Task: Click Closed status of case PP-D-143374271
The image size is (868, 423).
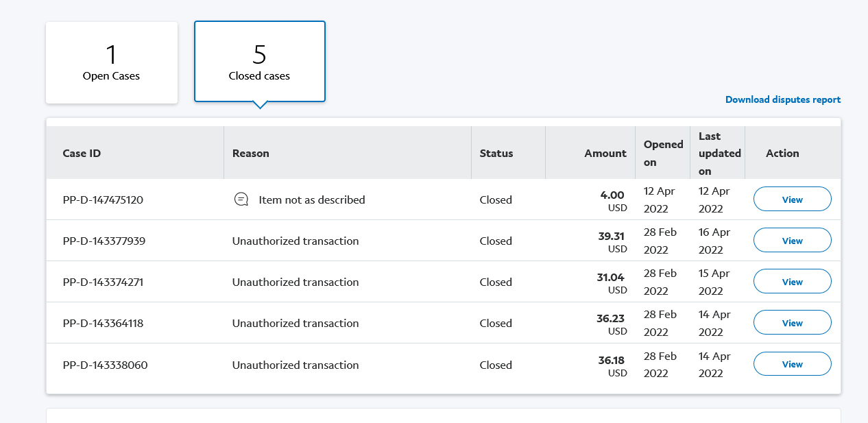Action: click(x=496, y=282)
